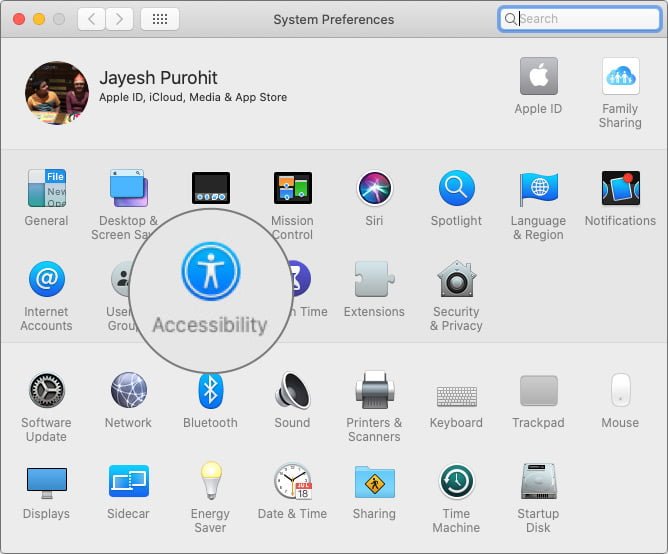Click the Show All grid button
Image resolution: width=668 pixels, height=554 pixels.
point(160,19)
